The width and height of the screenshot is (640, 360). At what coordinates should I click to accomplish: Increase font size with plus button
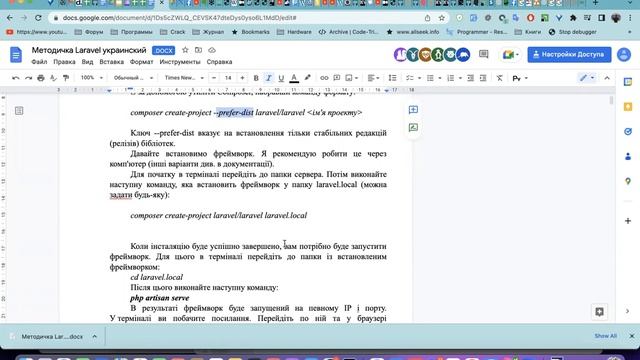(242, 78)
